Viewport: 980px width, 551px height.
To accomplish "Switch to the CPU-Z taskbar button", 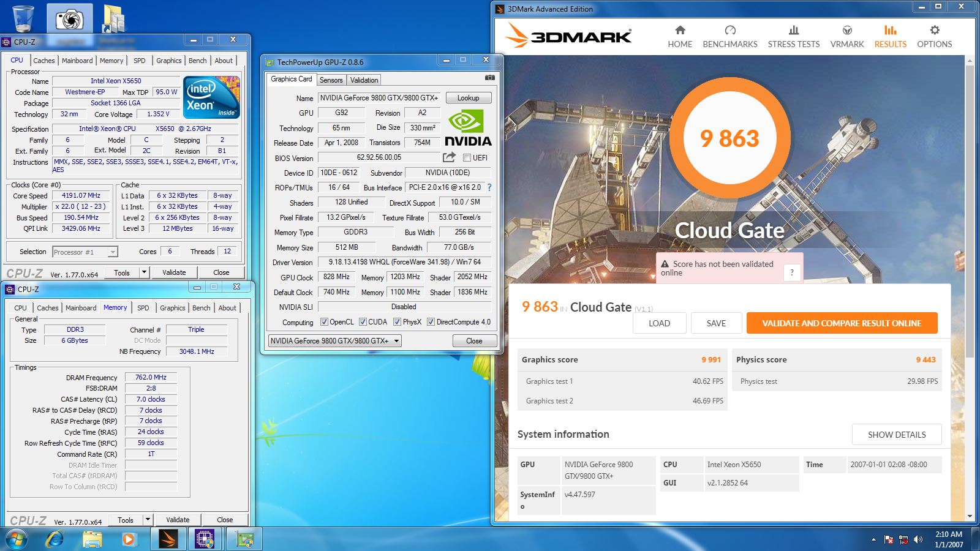I will (205, 539).
